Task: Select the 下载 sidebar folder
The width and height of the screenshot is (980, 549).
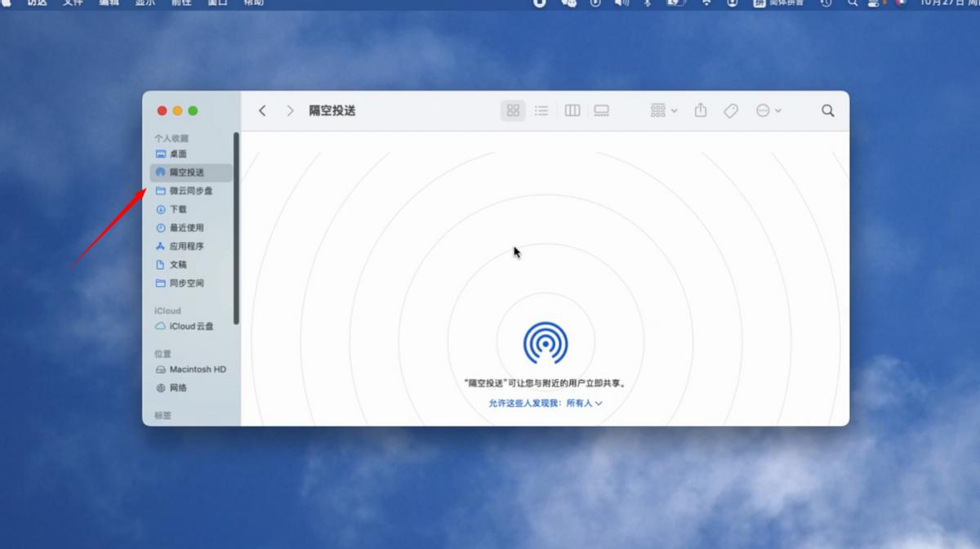Action: [x=181, y=209]
